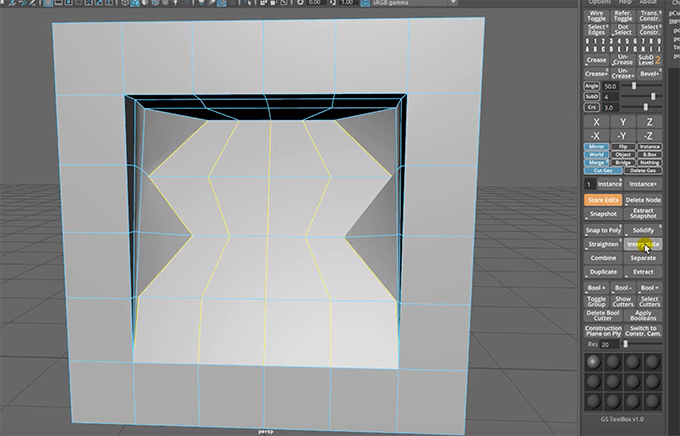
Task: Toggle the Crs option
Action: (592, 107)
